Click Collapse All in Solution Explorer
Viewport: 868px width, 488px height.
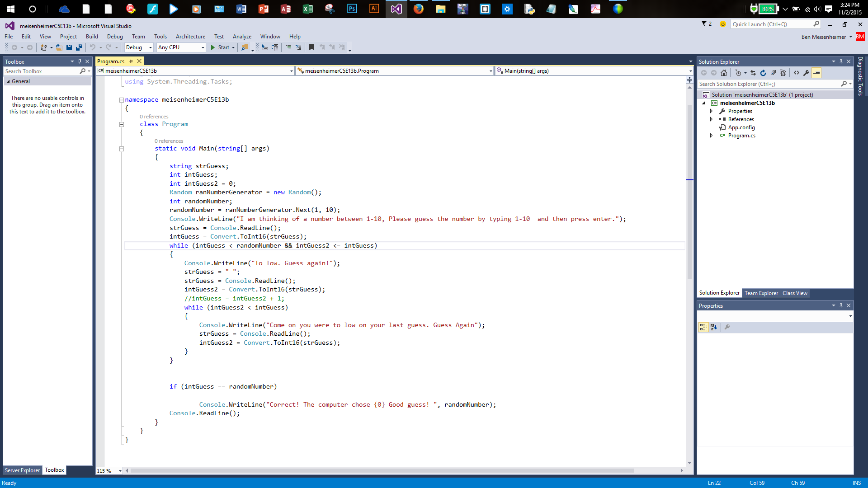pos(773,73)
